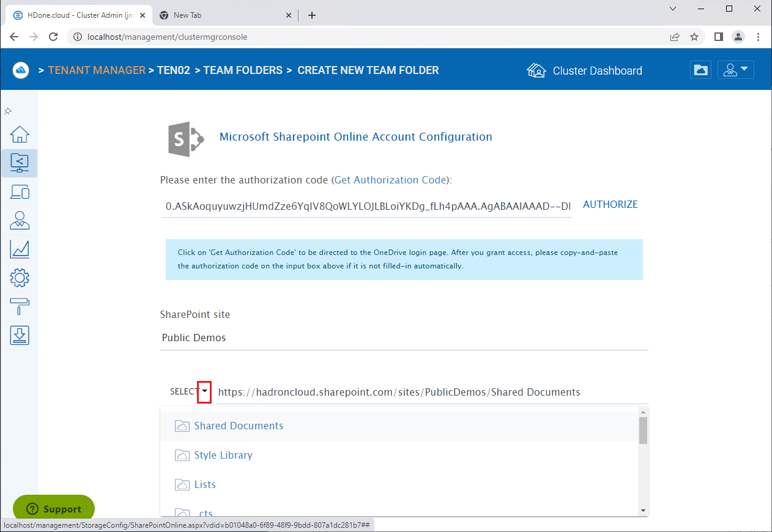Click the Support button
Image resolution: width=772 pixels, height=532 pixels.
[x=54, y=509]
